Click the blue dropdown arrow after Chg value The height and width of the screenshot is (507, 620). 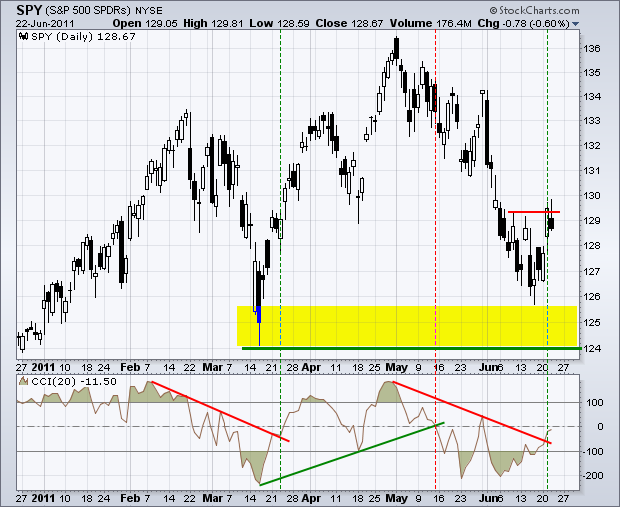click(x=575, y=24)
